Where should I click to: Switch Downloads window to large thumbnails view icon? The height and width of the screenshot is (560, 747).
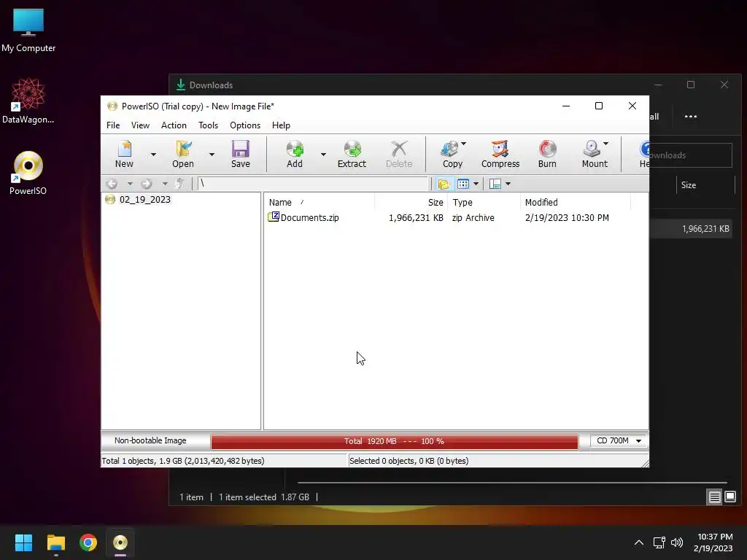tap(730, 497)
